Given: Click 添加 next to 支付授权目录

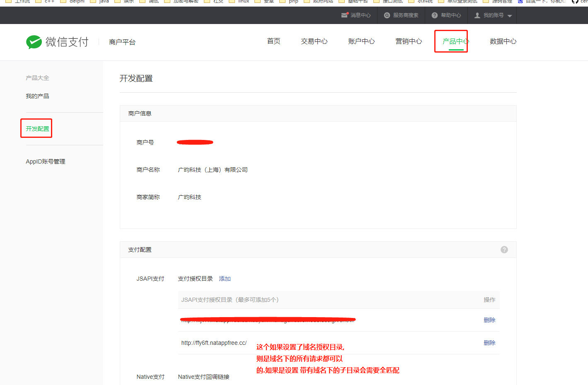Looking at the screenshot, I should click(x=225, y=279).
